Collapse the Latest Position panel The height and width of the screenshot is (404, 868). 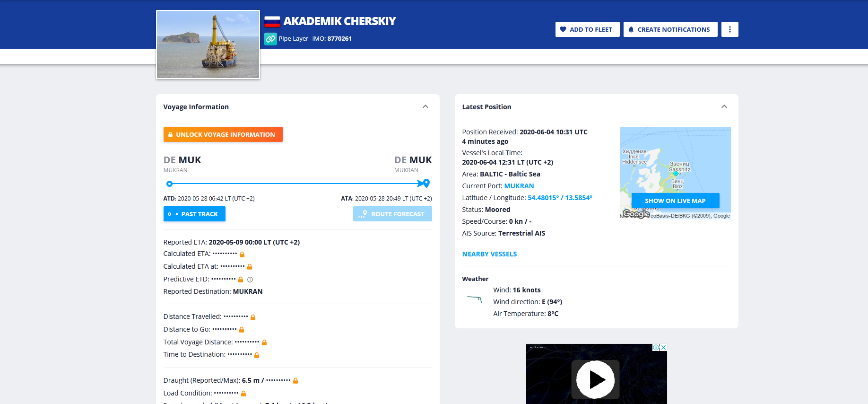tap(724, 107)
